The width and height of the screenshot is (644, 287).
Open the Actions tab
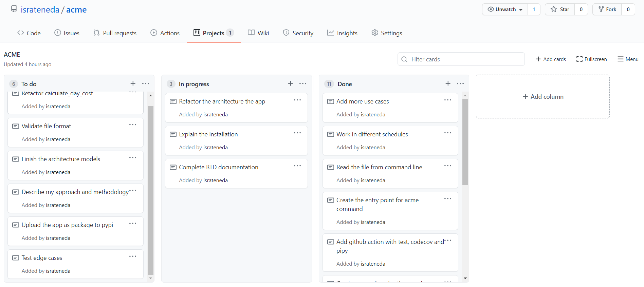point(165,33)
